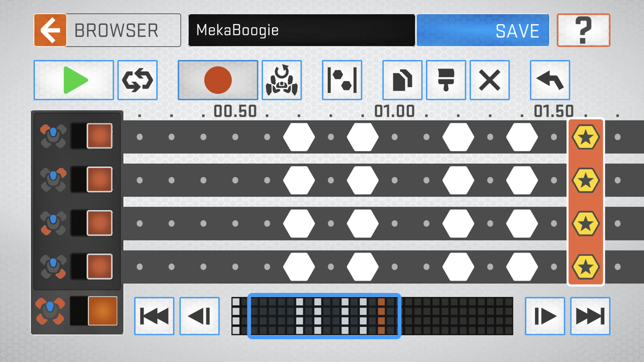
Task: Step forward one frame
Action: tap(545, 316)
